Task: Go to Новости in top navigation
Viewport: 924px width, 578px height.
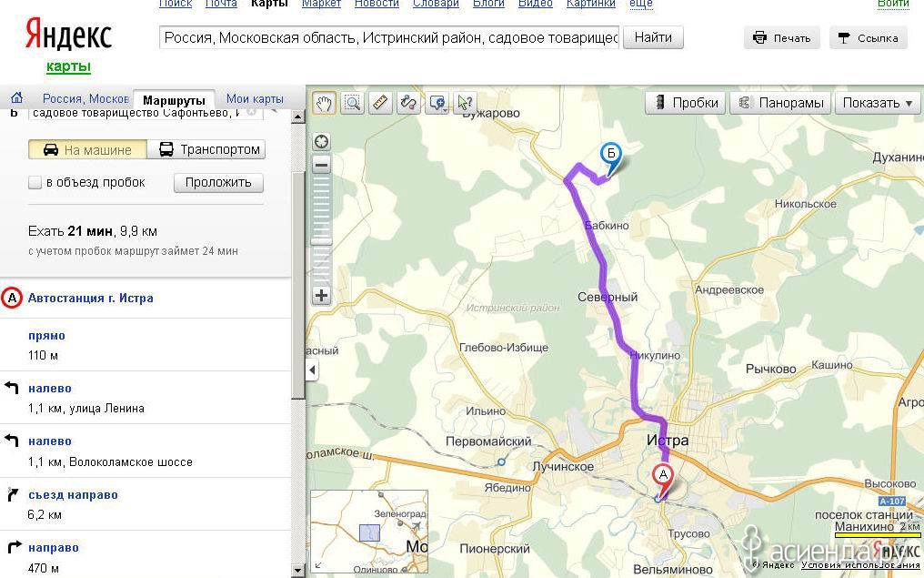Action: (x=377, y=4)
